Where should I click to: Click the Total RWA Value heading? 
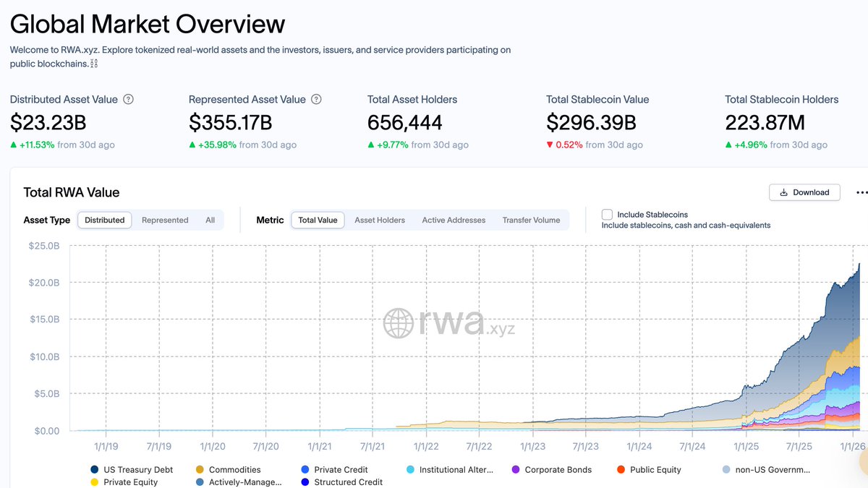pos(72,192)
